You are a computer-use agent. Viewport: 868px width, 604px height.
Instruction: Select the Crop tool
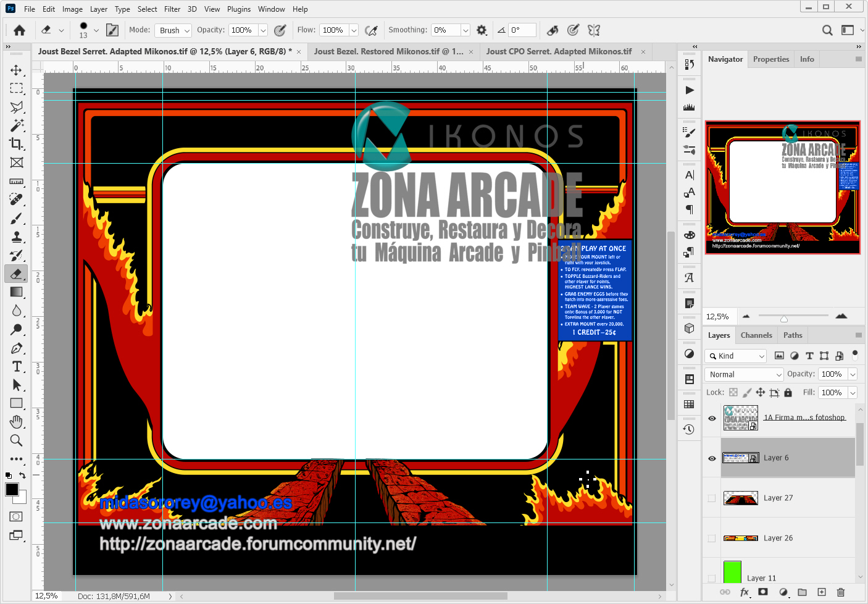(17, 144)
